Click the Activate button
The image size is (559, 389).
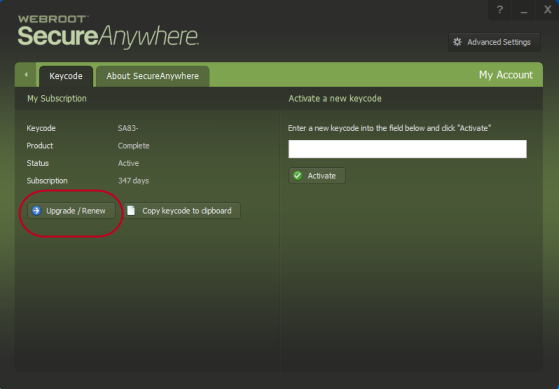pyautogui.click(x=317, y=176)
